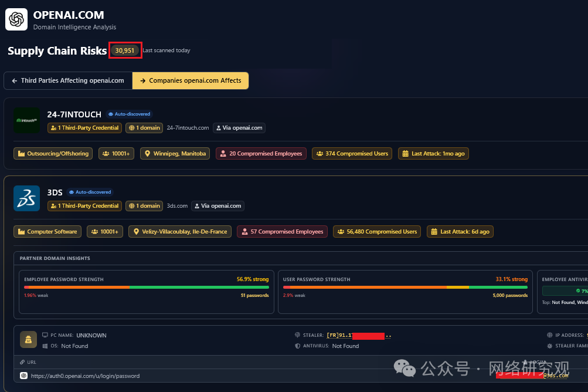
Task: Click the infected machine avatar icon
Action: coord(29,340)
